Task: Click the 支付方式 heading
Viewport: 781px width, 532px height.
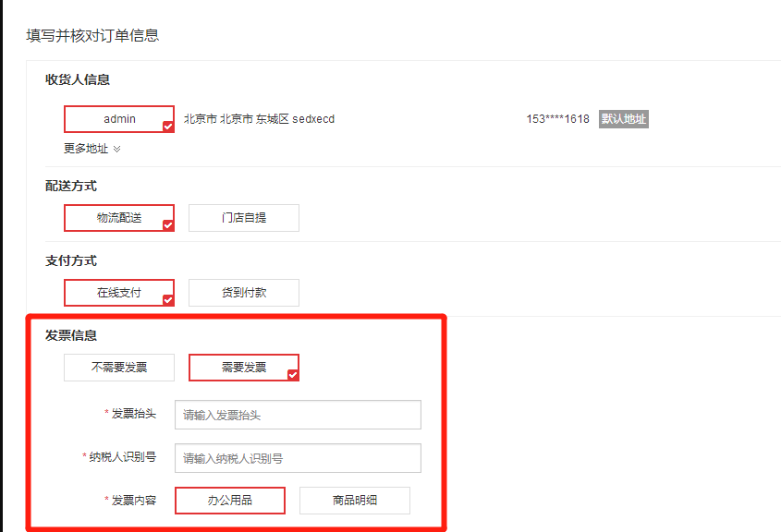Action: point(71,260)
